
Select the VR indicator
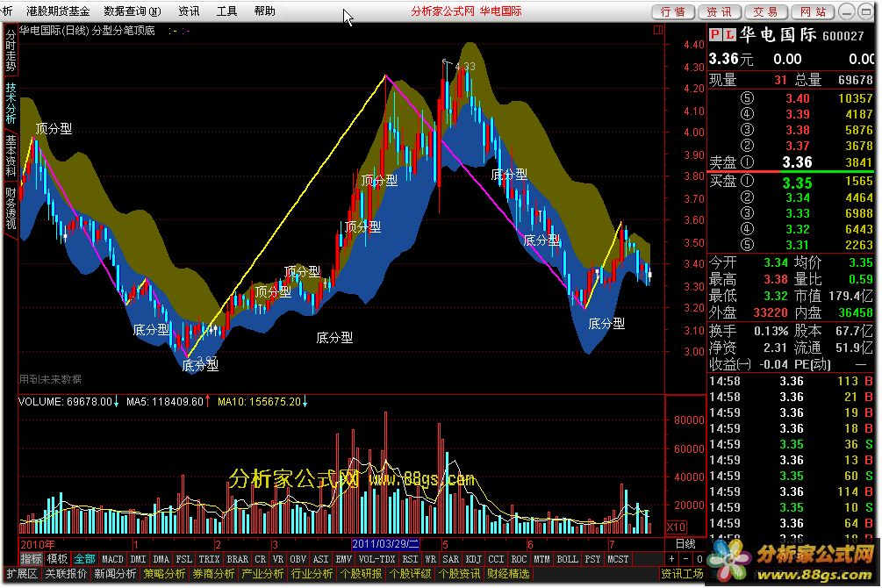coord(278,559)
